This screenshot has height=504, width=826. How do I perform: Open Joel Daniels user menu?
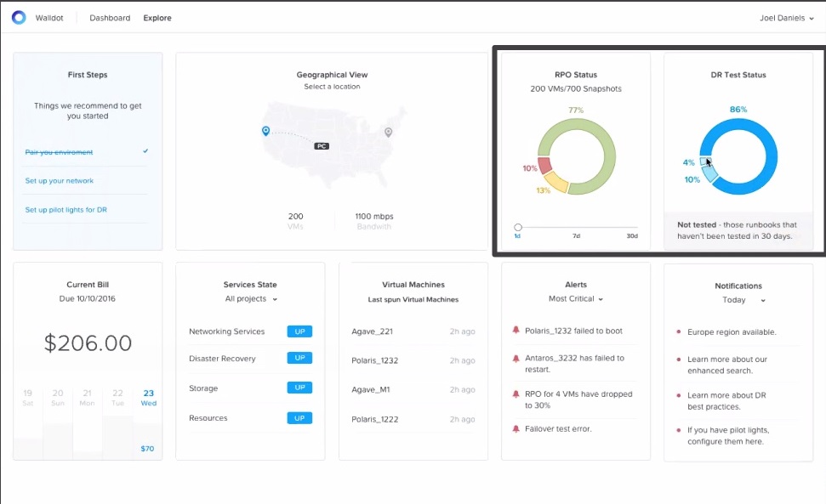click(787, 18)
